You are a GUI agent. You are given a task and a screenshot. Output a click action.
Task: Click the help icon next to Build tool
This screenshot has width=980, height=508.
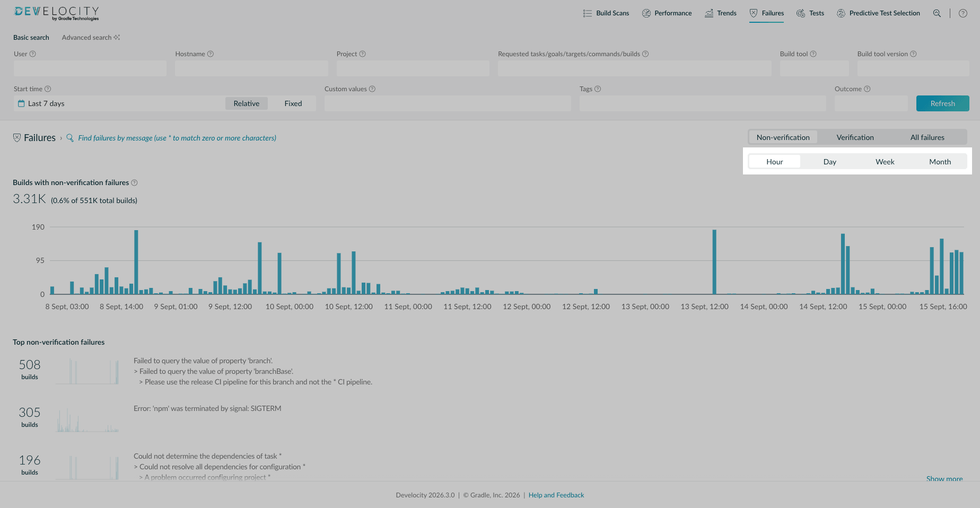coord(813,54)
